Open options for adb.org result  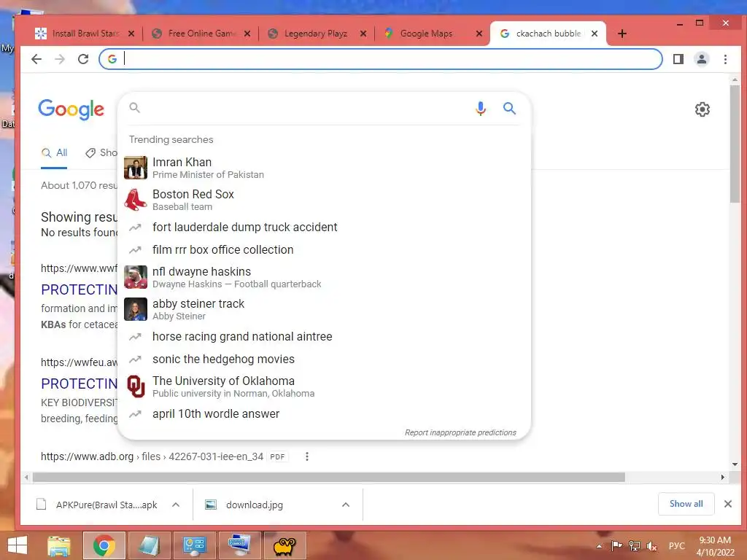point(307,456)
